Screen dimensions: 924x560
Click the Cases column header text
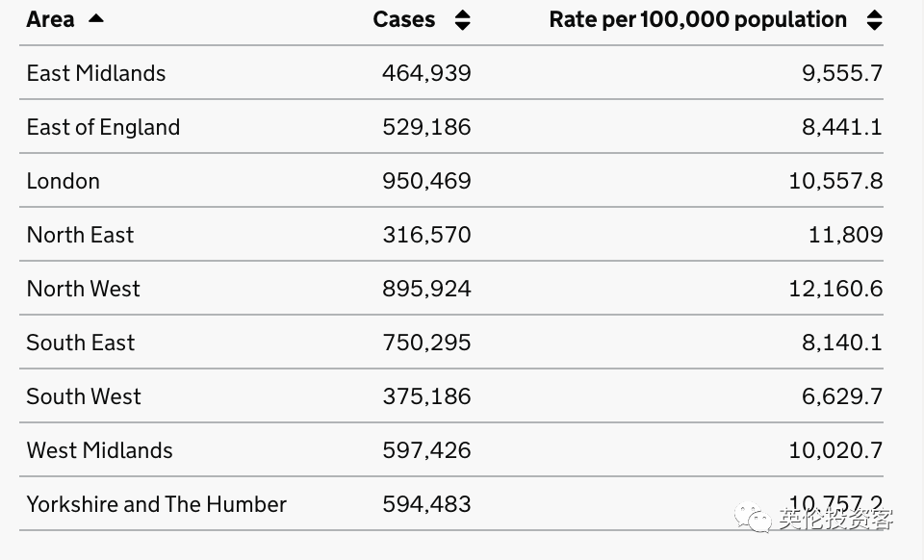point(404,19)
